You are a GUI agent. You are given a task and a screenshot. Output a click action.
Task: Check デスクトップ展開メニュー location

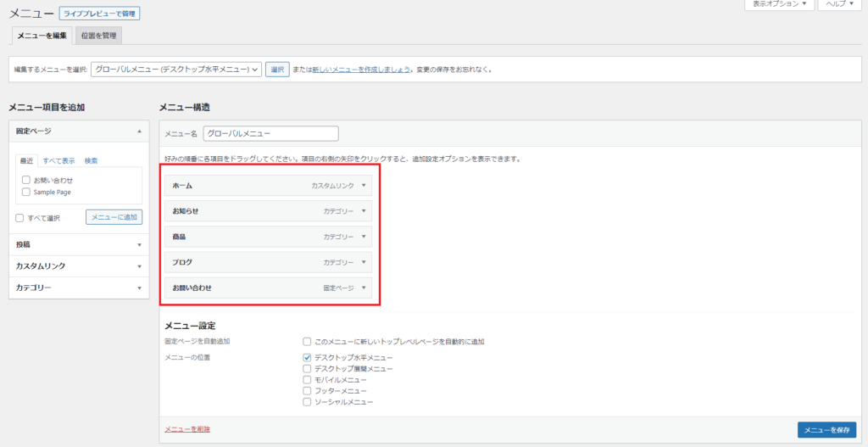(x=307, y=369)
